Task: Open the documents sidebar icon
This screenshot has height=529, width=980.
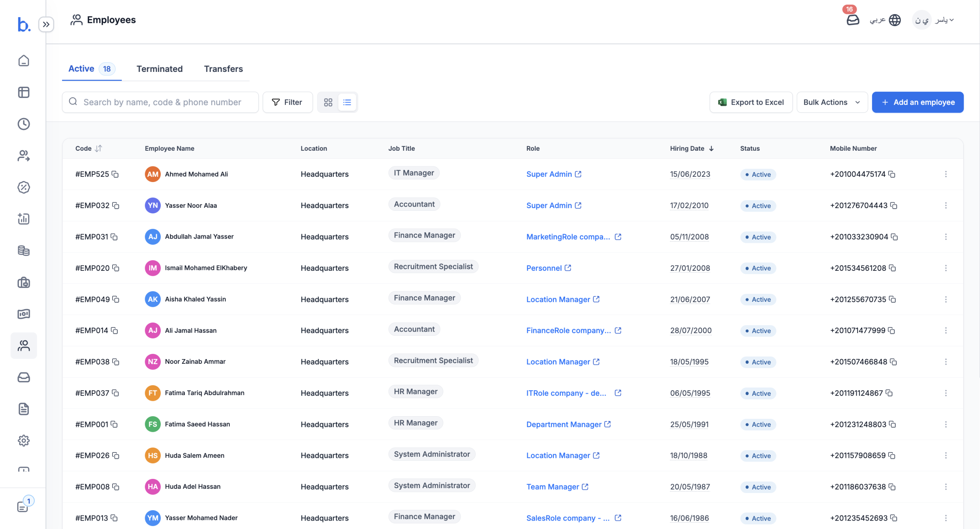Action: click(24, 409)
